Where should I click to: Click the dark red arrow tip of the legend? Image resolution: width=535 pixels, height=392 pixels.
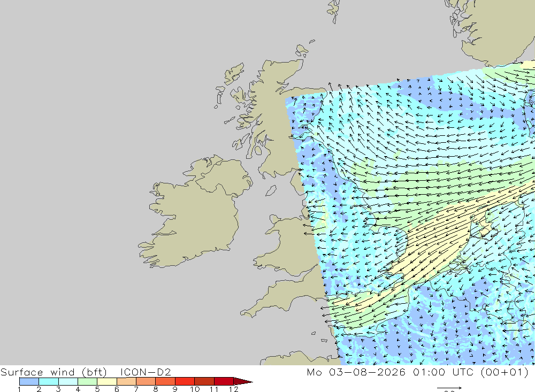[x=243, y=381]
